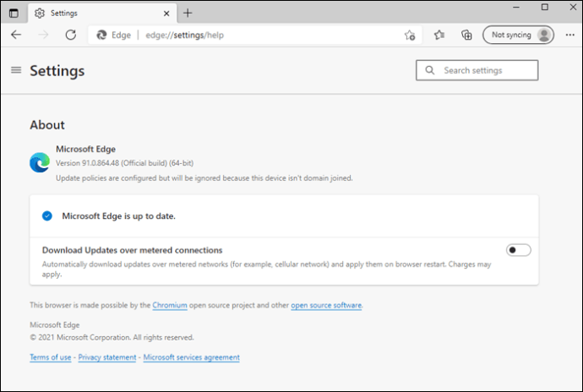Select the Settings browser tab

[x=93, y=13]
